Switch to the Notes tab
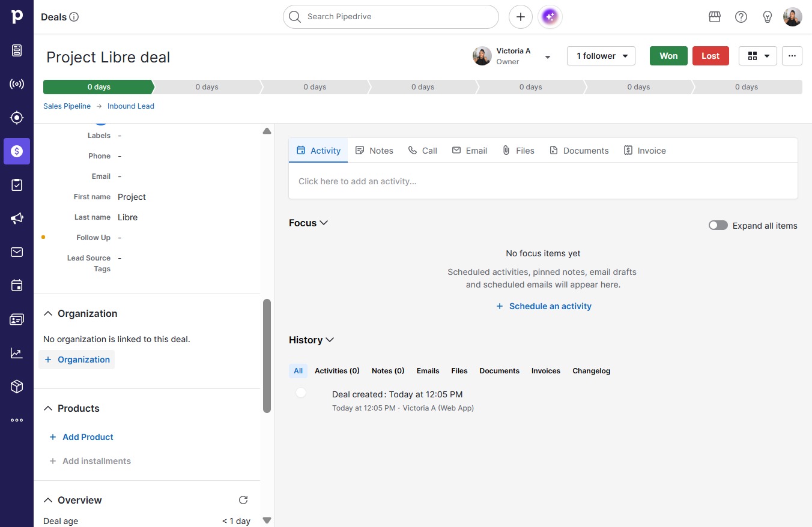812x527 pixels. 374,151
